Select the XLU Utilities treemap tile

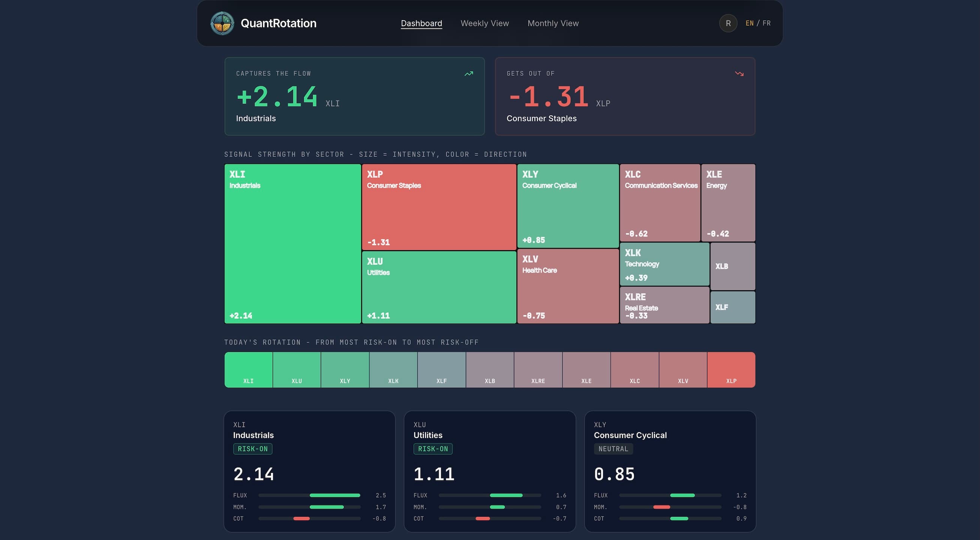[x=439, y=288]
